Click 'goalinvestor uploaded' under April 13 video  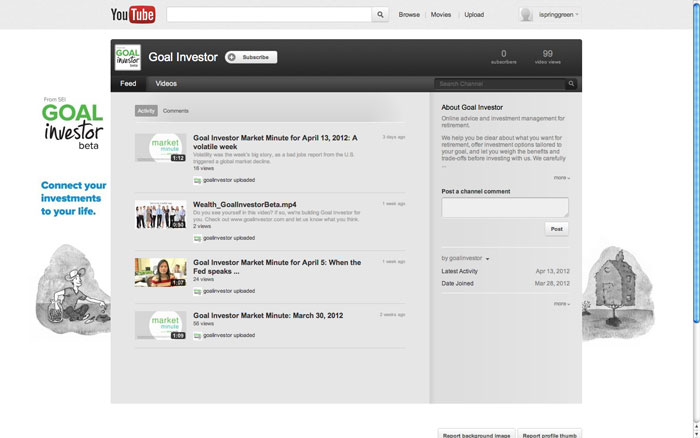[x=229, y=180]
